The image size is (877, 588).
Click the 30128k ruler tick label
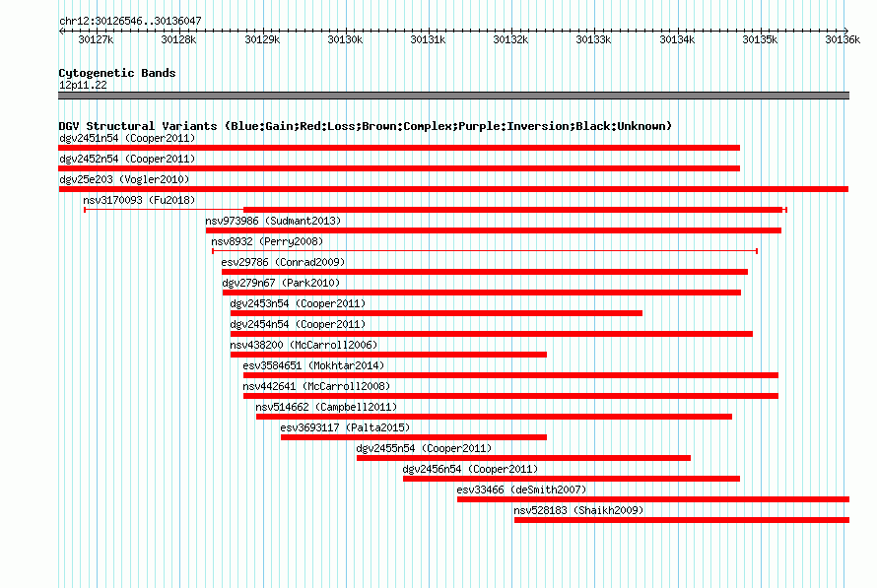[x=178, y=39]
